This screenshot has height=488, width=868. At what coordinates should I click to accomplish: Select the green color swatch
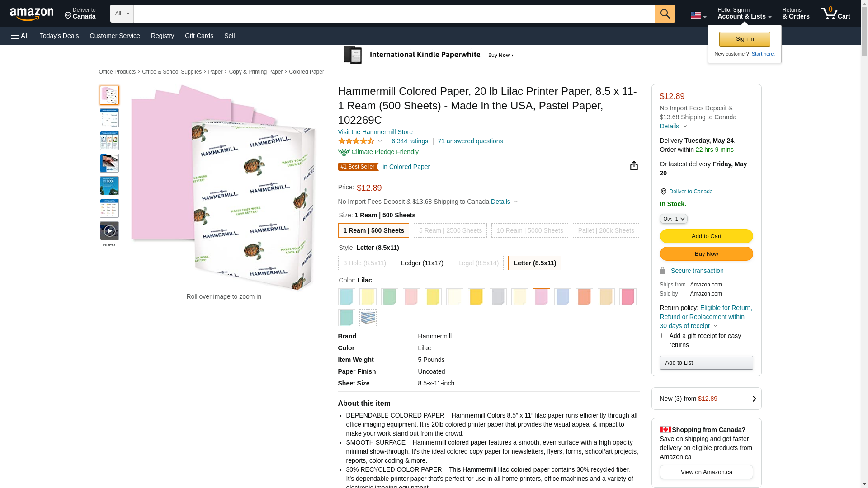(390, 297)
